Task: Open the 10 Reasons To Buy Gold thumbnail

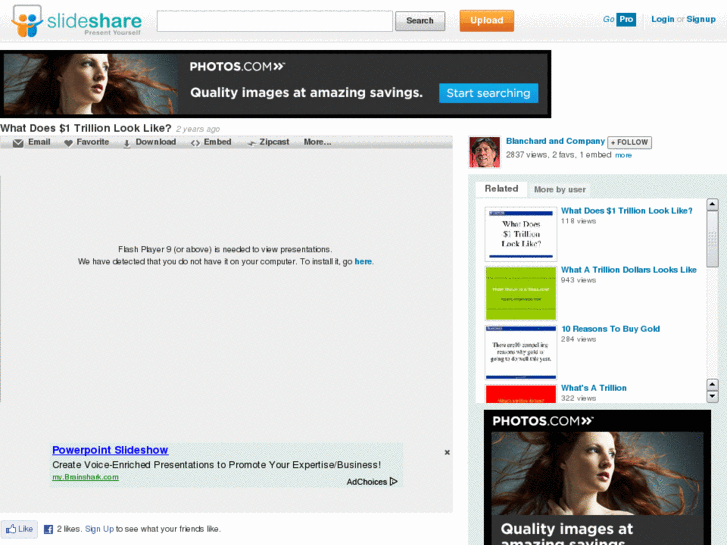Action: tap(521, 353)
